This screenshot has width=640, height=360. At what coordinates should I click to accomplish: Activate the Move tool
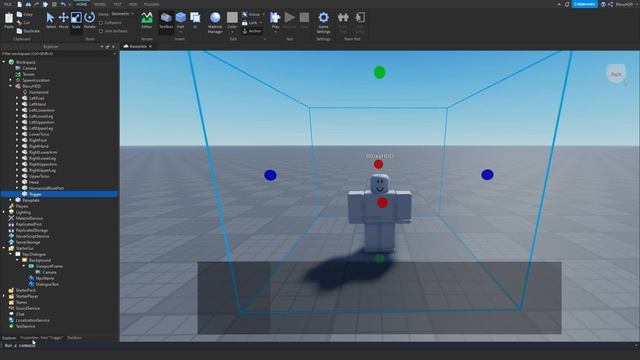[x=63, y=20]
